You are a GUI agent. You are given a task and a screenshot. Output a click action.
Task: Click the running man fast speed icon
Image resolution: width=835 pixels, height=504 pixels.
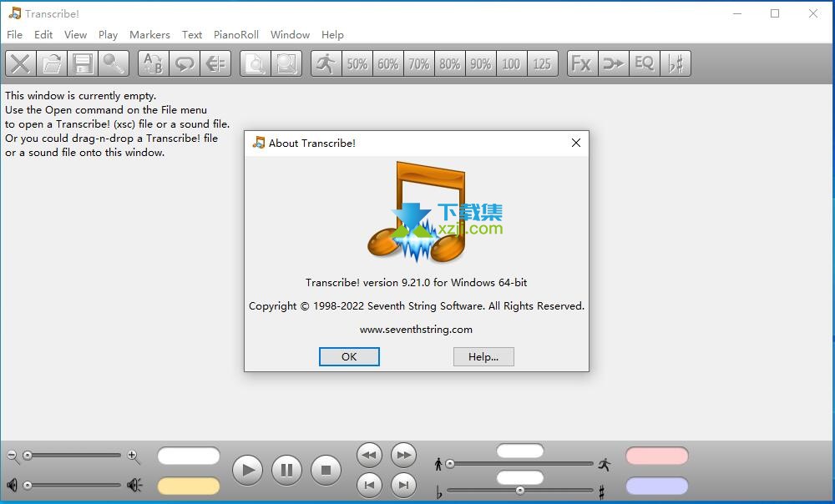coord(605,464)
